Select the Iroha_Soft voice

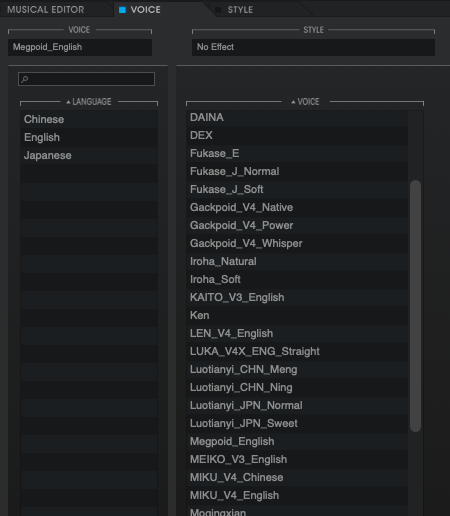tap(297, 279)
